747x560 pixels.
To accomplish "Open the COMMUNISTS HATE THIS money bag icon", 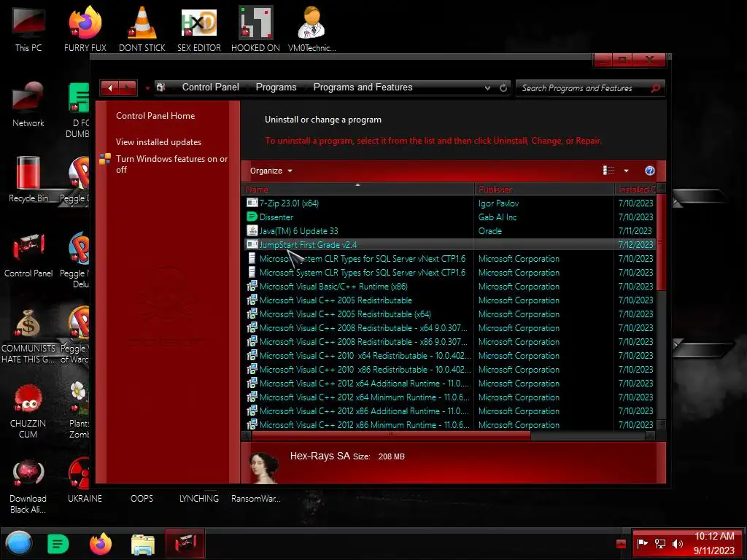I will point(28,335).
